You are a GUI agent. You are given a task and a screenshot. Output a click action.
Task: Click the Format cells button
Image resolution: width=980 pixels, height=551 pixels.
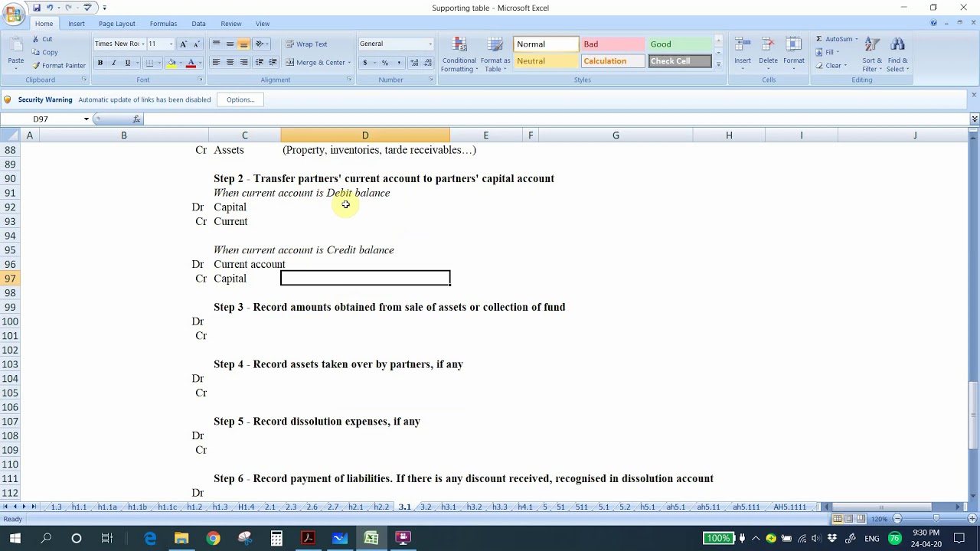coord(794,52)
